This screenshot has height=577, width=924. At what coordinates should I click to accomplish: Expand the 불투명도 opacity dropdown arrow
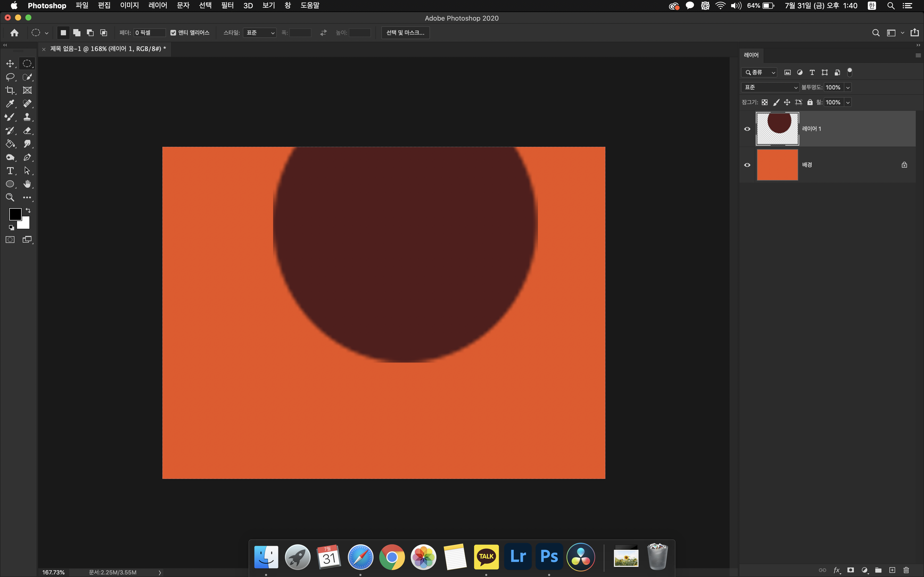[x=848, y=87]
